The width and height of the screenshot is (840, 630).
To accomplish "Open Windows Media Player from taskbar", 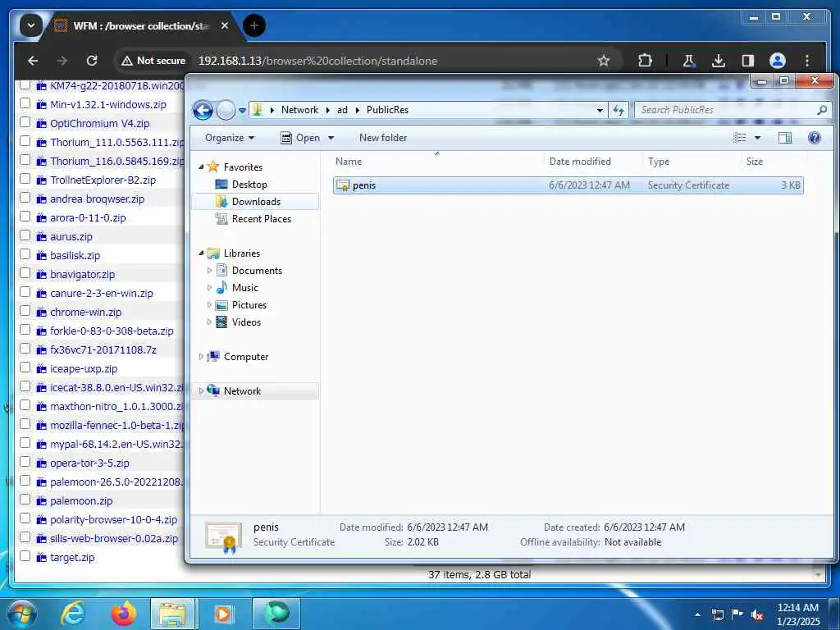I will [x=223, y=614].
